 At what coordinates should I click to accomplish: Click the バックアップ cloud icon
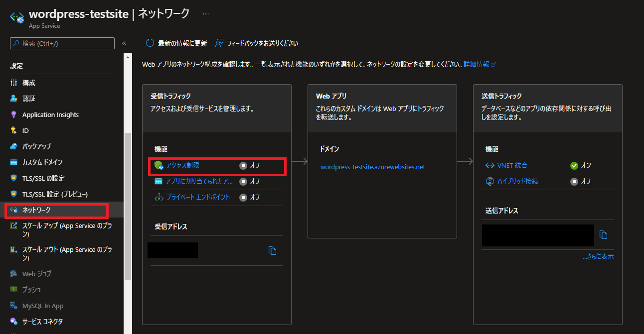coord(13,146)
